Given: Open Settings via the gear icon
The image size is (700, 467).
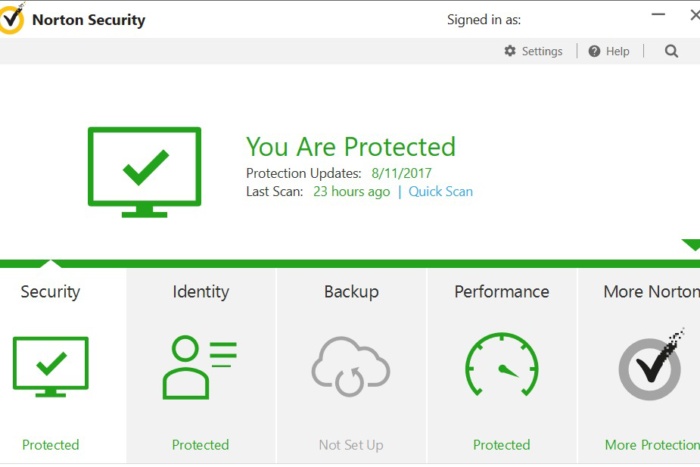Looking at the screenshot, I should point(510,51).
